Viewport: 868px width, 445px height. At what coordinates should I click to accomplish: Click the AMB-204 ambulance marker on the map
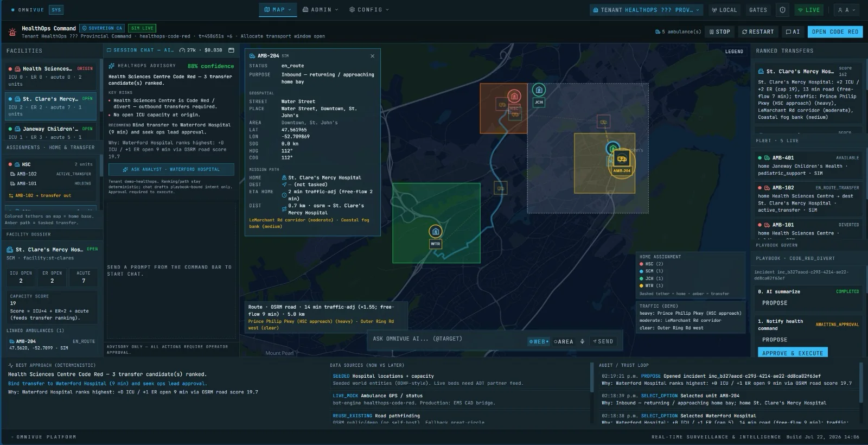[622, 160]
